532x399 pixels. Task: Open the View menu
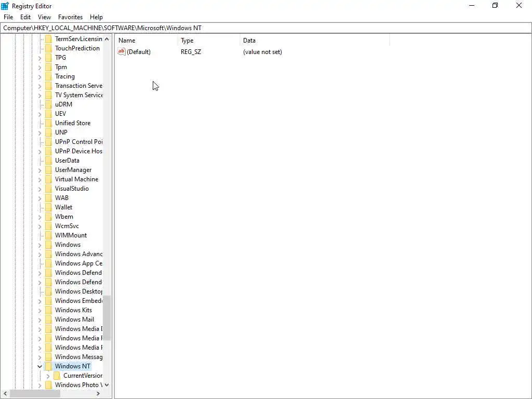tap(44, 17)
